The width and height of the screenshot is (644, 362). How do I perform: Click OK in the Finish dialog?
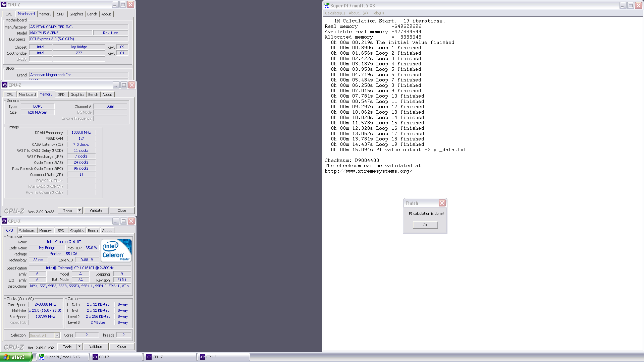click(x=425, y=225)
